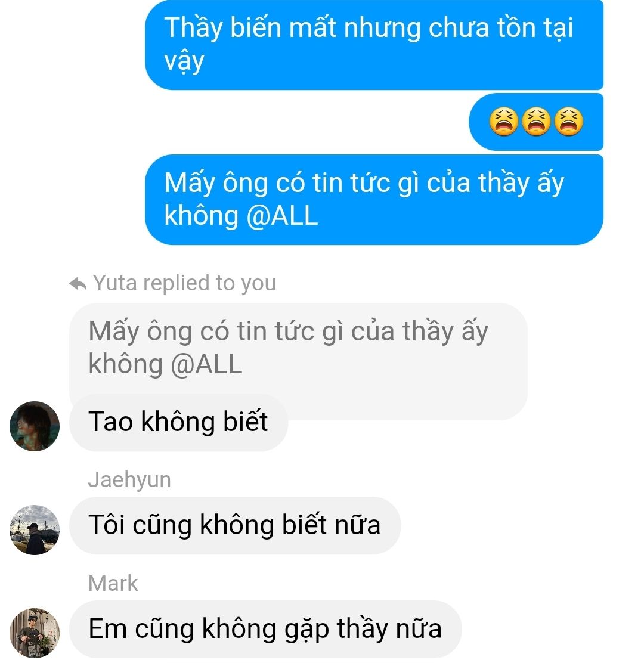Select Yuta's message "Tao không biết"
Image resolution: width=644 pixels, height=663 pixels.
pos(178,422)
